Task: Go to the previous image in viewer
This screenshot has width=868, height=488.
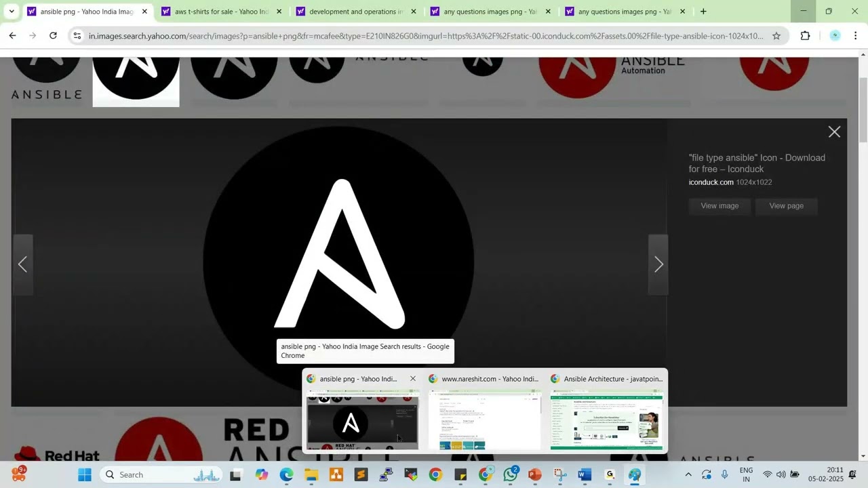Action: click(x=22, y=264)
